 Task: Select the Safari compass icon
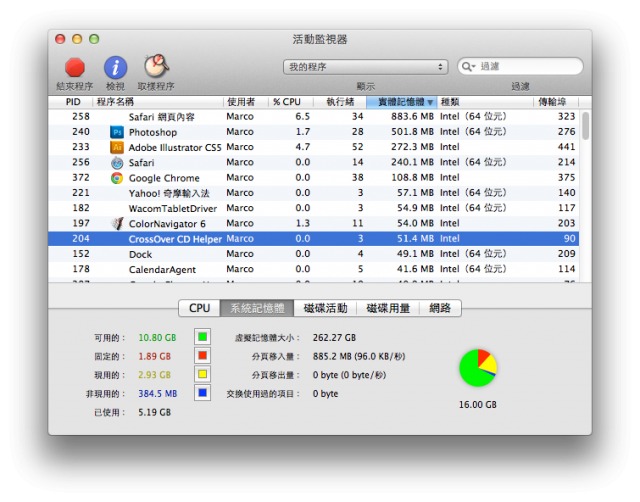tap(117, 162)
